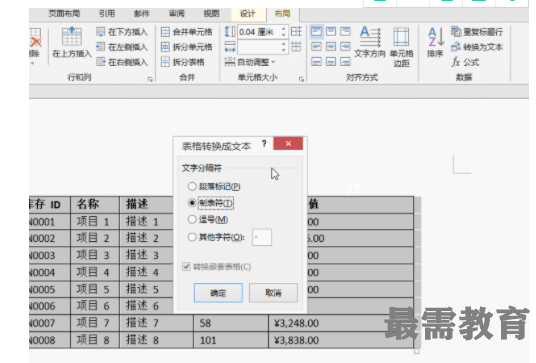Image resolution: width=536 pixels, height=363 pixels.
Task: Click the Distribute Columns icon
Action: (x=296, y=47)
